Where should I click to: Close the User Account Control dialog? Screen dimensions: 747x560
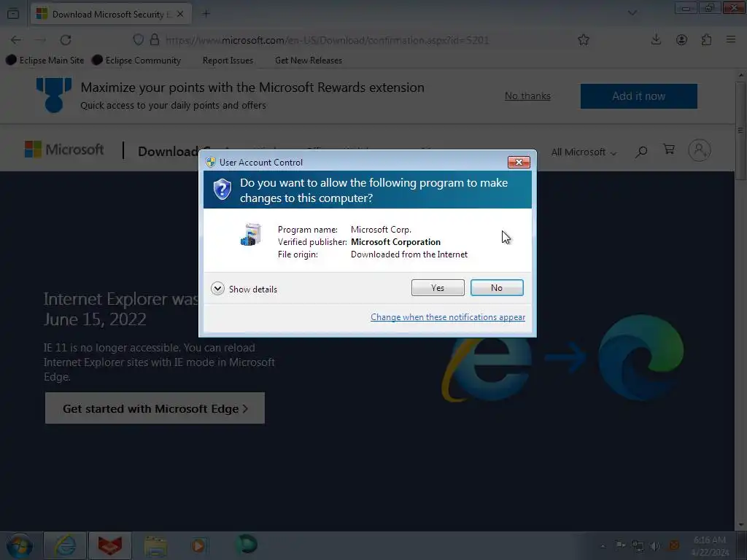pyautogui.click(x=519, y=163)
